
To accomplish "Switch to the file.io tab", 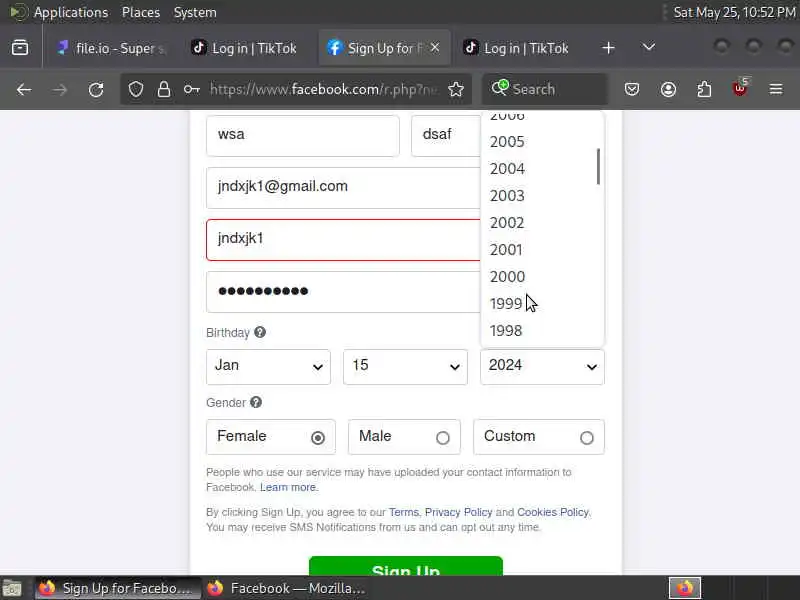I will click(x=112, y=48).
